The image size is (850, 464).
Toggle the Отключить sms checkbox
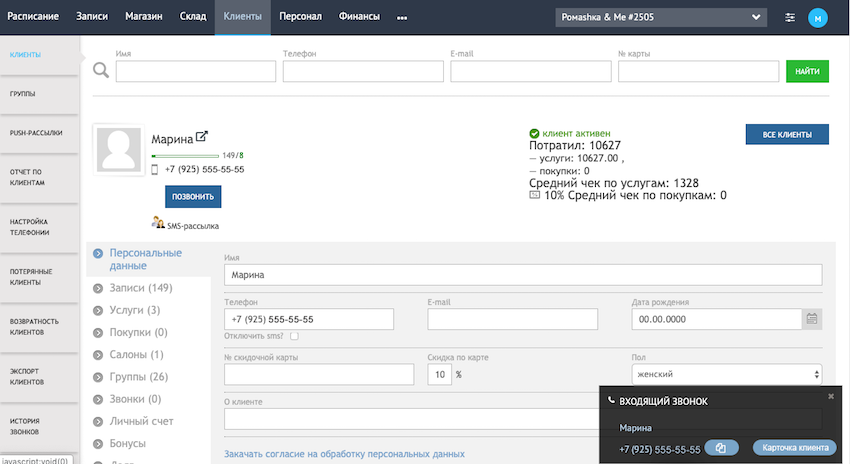tap(294, 336)
